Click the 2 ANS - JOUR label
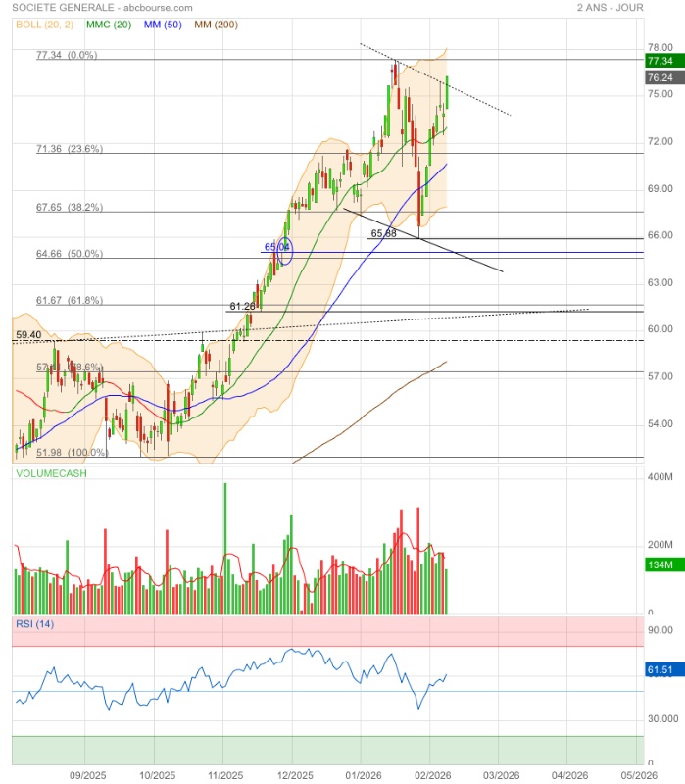 pos(610,8)
